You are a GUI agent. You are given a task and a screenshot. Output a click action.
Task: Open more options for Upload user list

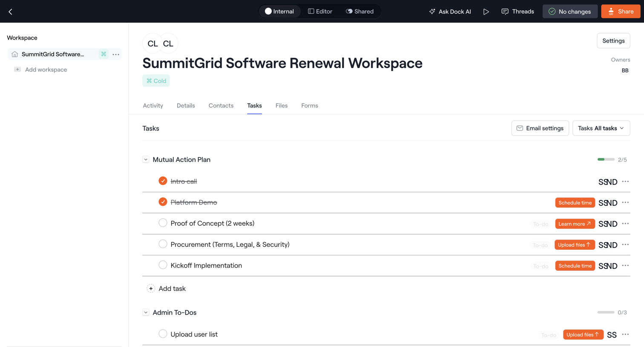(625, 335)
